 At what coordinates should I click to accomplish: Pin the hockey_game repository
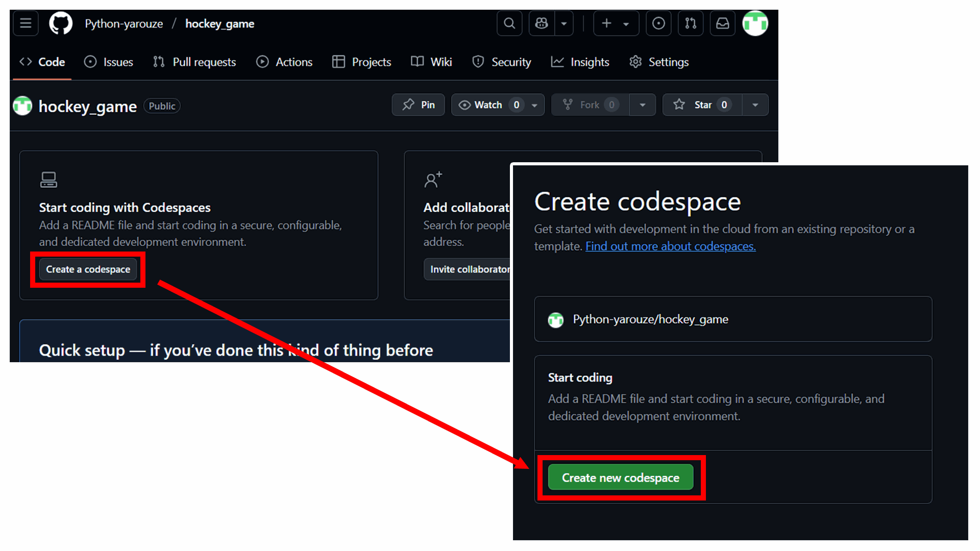tap(419, 105)
